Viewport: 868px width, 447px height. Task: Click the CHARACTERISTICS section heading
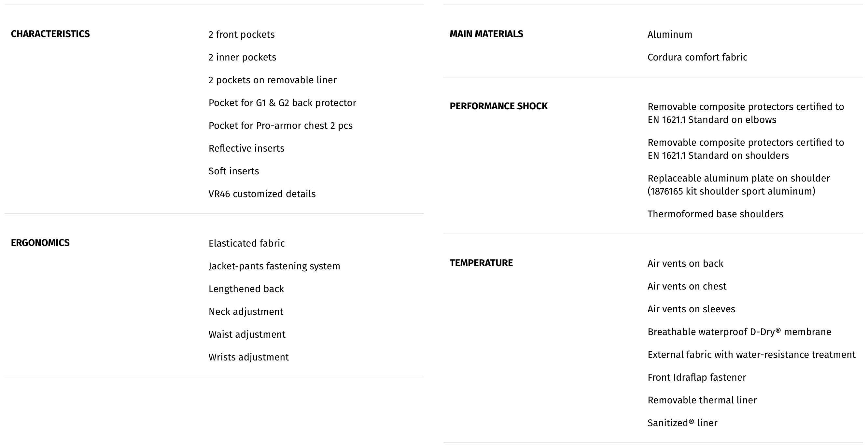(x=50, y=34)
